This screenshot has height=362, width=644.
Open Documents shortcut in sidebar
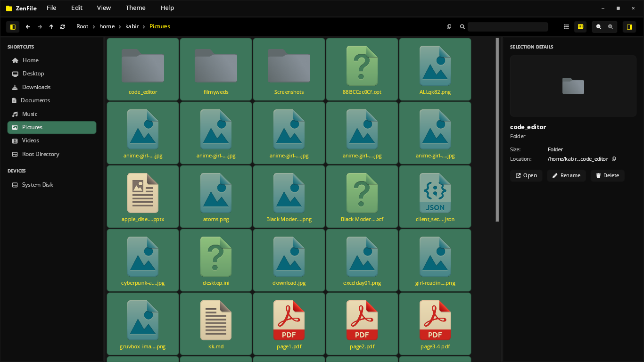(52, 100)
